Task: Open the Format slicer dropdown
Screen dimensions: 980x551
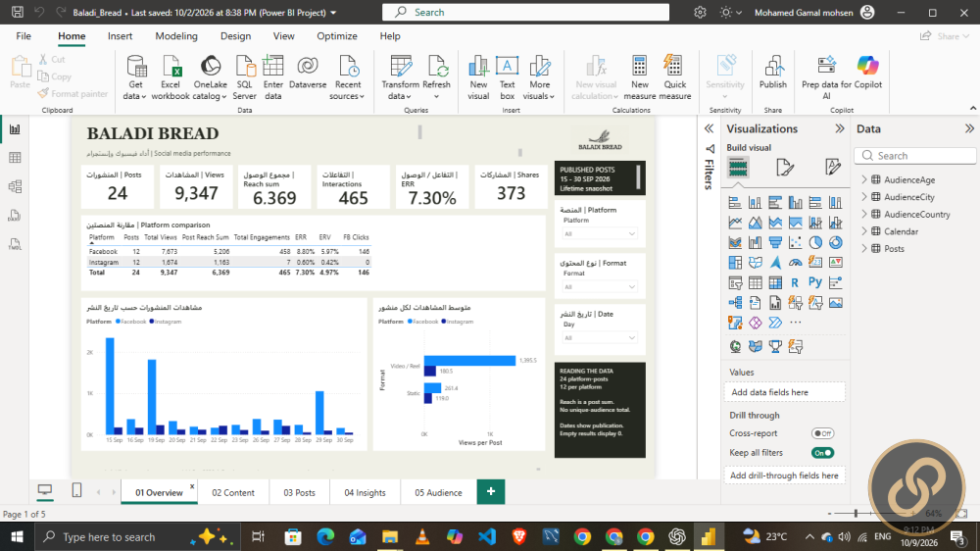Action: point(600,287)
